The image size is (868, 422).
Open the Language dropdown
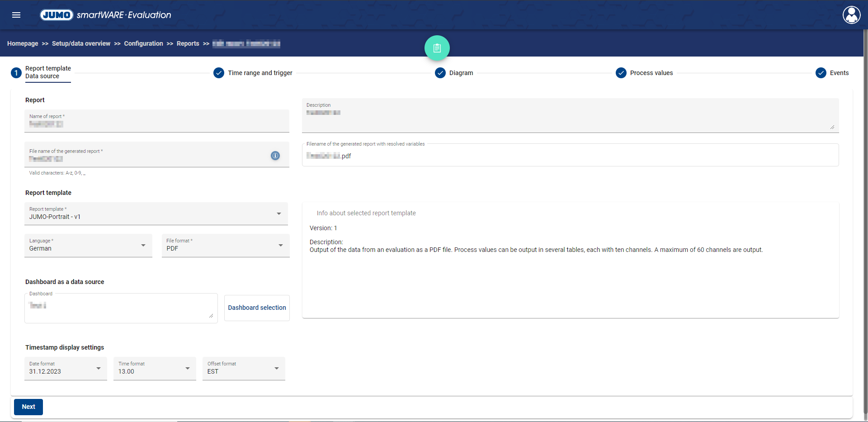(x=88, y=245)
